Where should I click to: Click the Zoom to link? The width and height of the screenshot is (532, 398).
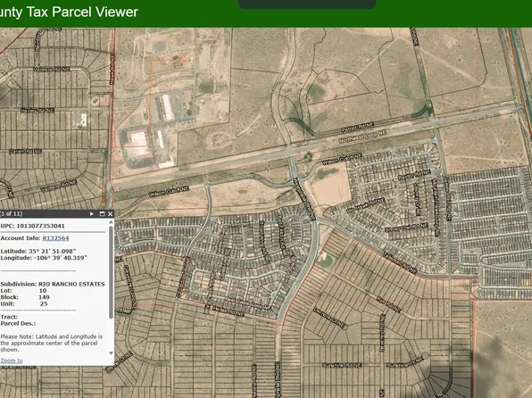(12, 361)
